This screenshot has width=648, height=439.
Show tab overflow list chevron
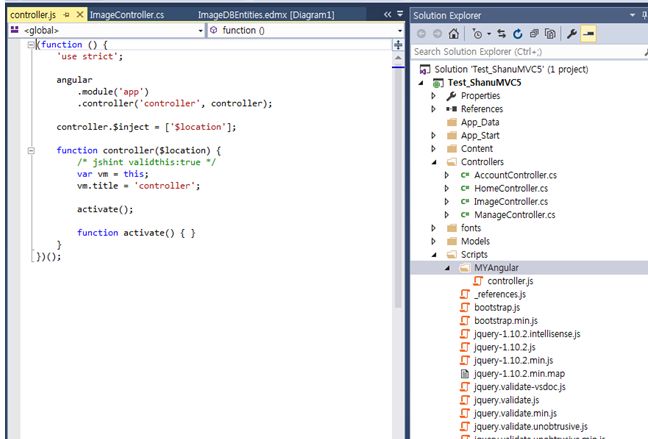(387, 14)
